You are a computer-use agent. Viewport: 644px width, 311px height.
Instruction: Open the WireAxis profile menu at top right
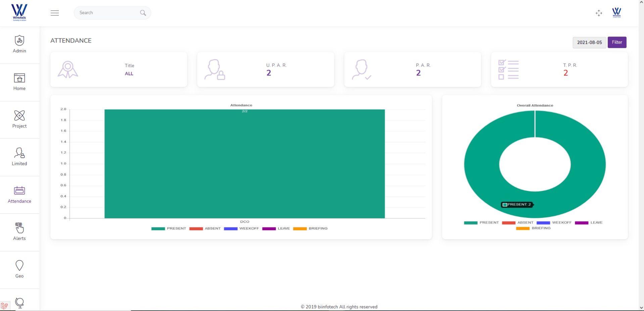pyautogui.click(x=616, y=13)
